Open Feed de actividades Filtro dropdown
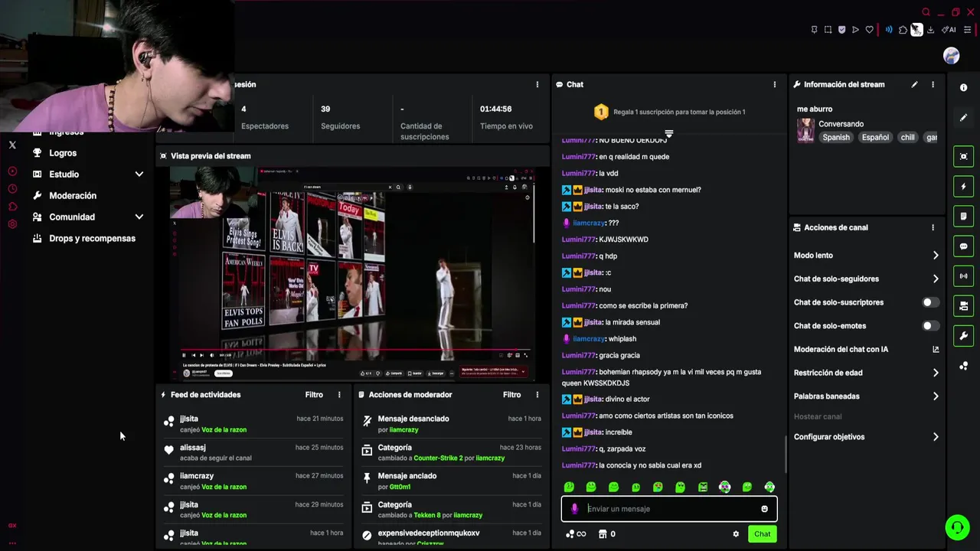Screen dimensions: 980x551 coord(314,395)
